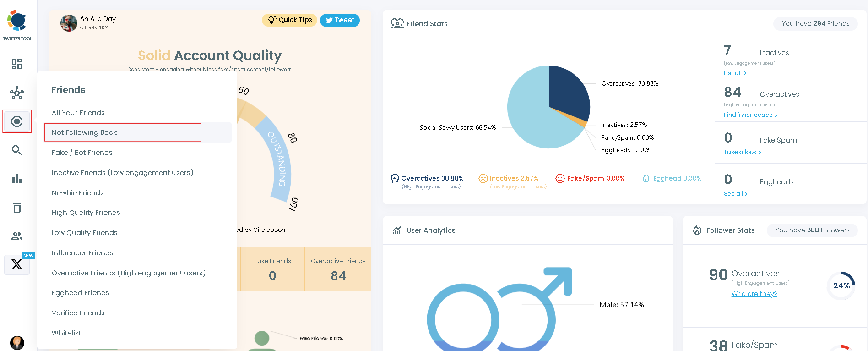This screenshot has width=868, height=351.
Task: Select Not Following Back menu item
Action: (x=138, y=132)
